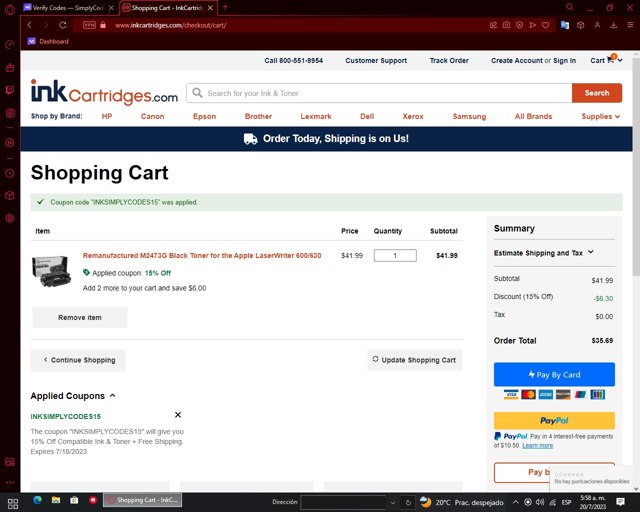The image size is (640, 512).
Task: Open PayPal Learn more link
Action: click(538, 445)
